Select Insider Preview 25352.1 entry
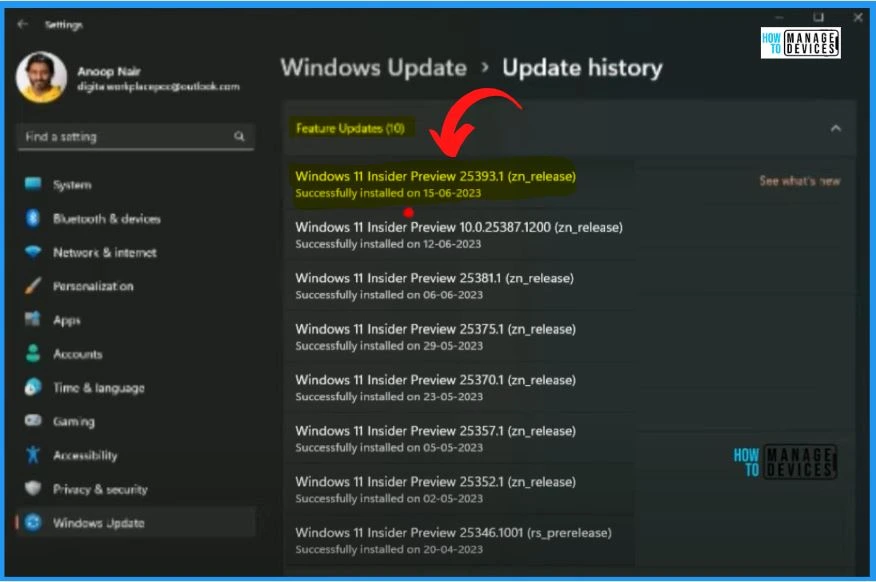This screenshot has width=876, height=582. click(x=459, y=489)
